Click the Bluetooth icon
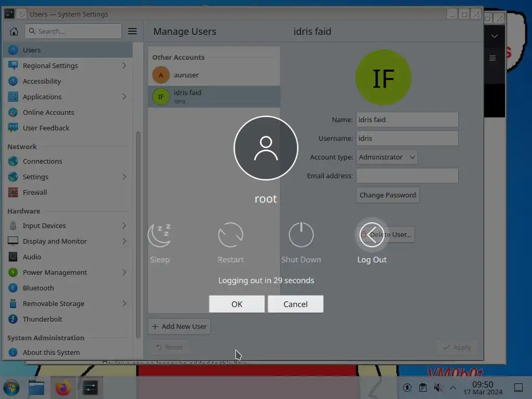Viewport: 532px width, 399px height. point(13,288)
